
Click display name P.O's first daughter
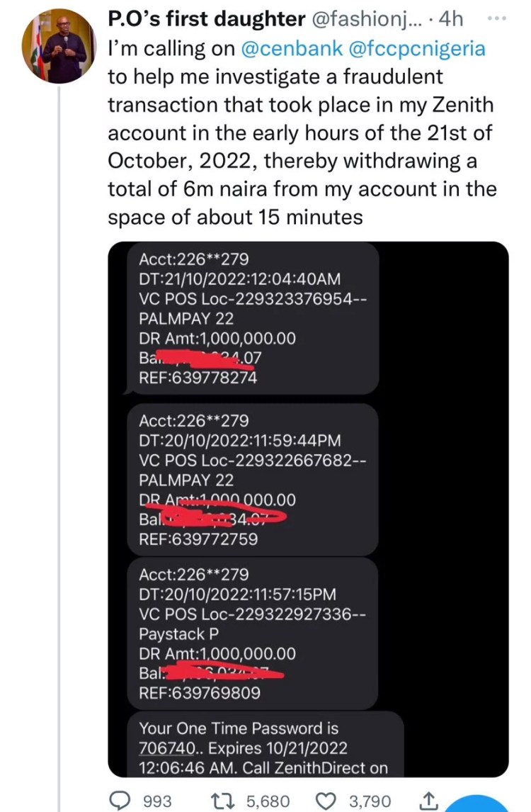coord(205,20)
